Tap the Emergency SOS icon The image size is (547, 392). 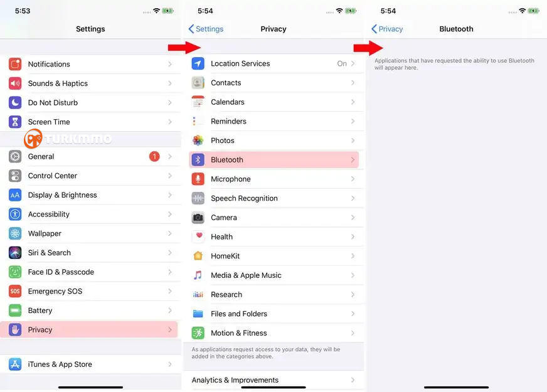coord(15,291)
